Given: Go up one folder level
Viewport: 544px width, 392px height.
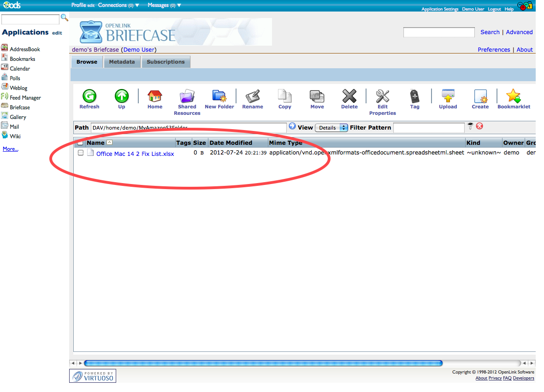Looking at the screenshot, I should click(x=122, y=96).
